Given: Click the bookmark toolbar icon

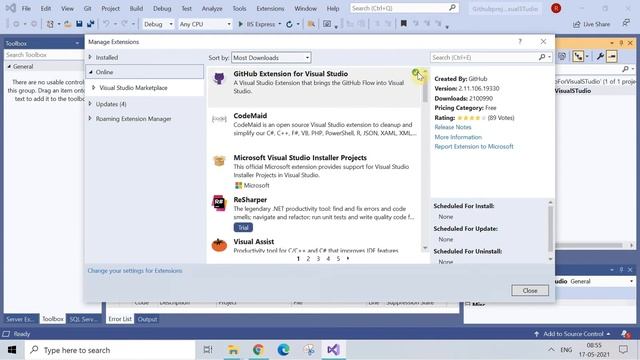Looking at the screenshot, I should click(x=403, y=24).
